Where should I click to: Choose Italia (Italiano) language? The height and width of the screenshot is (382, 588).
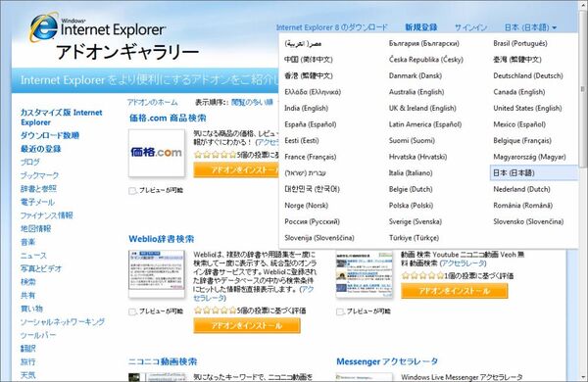[411, 173]
